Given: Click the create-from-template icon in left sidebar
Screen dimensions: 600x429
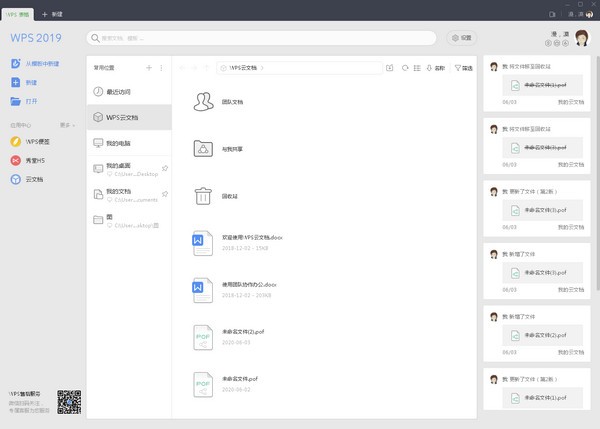Looking at the screenshot, I should 16,64.
